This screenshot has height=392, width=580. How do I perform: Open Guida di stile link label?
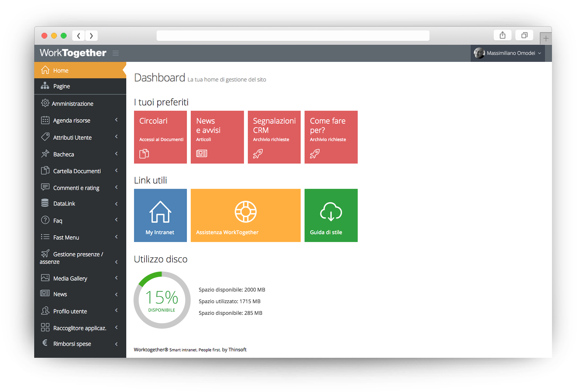(326, 232)
